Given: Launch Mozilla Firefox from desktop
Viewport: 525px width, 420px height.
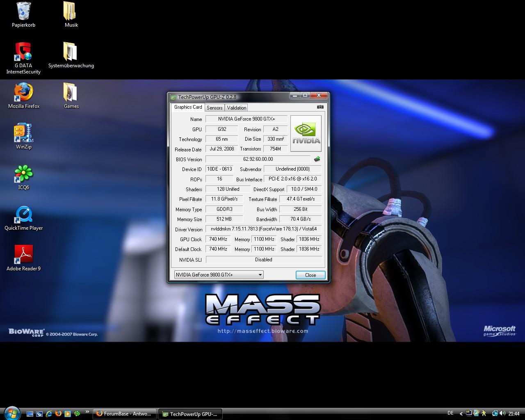Looking at the screenshot, I should coord(23,96).
